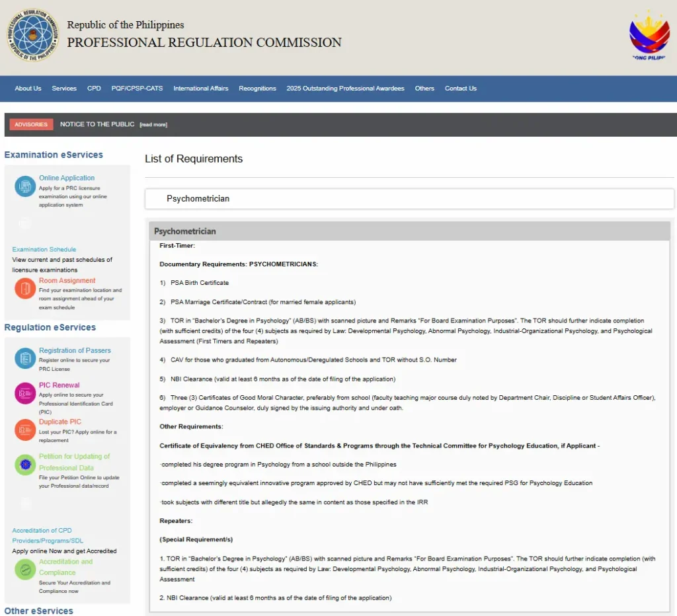Open the Recognitions menu
The image size is (677, 616).
point(257,89)
